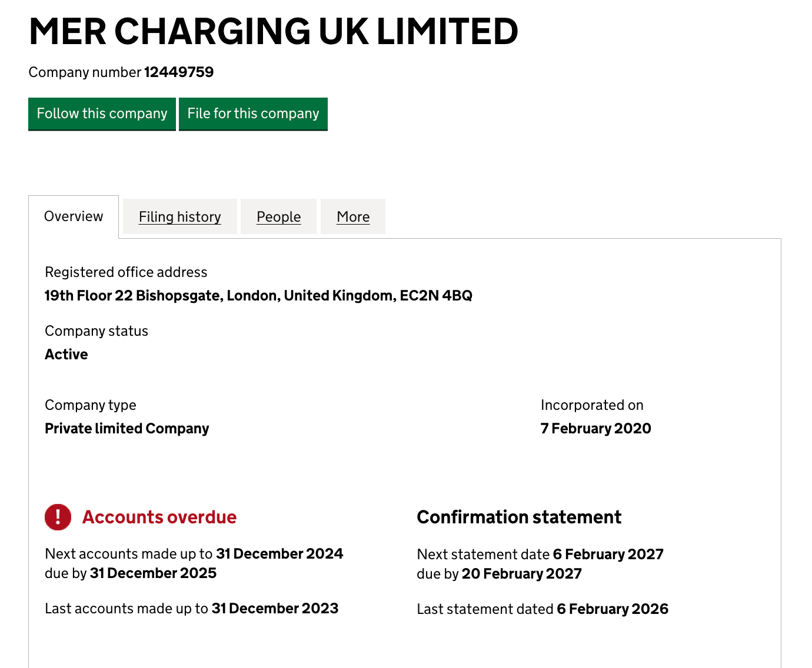Click the company number 12449759
Viewport: 812px width, 668px height.
179,72
